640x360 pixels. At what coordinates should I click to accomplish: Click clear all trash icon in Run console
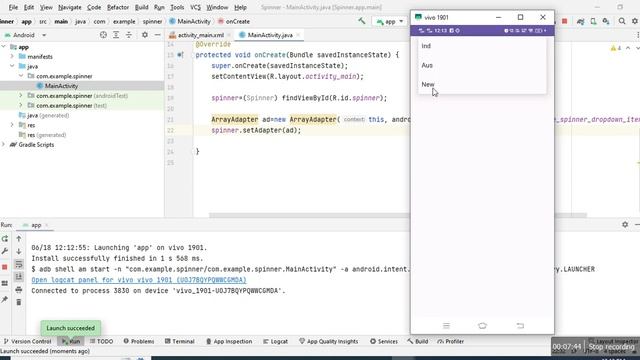point(19,302)
